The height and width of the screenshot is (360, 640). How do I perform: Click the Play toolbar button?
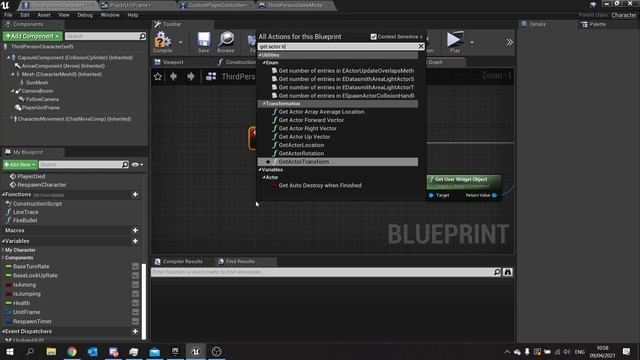click(455, 42)
